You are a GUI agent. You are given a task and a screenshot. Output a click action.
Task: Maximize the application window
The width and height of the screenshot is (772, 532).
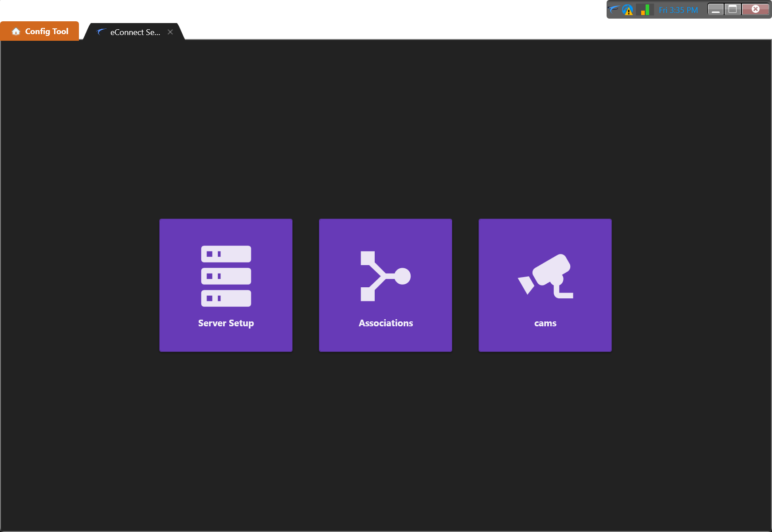pyautogui.click(x=733, y=9)
